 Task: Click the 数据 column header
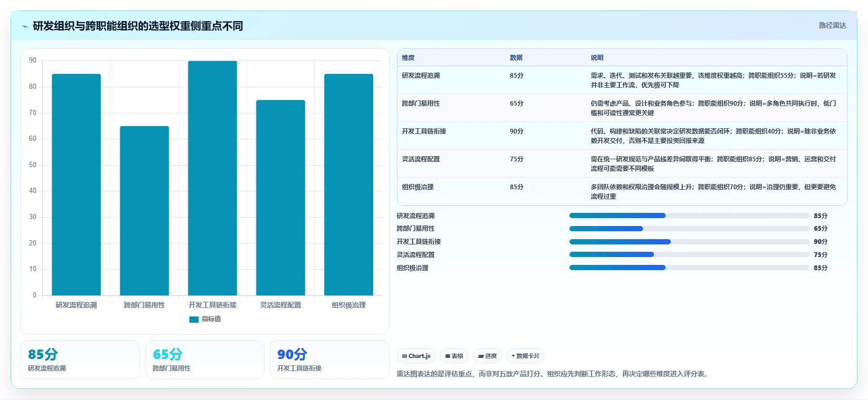coord(516,58)
